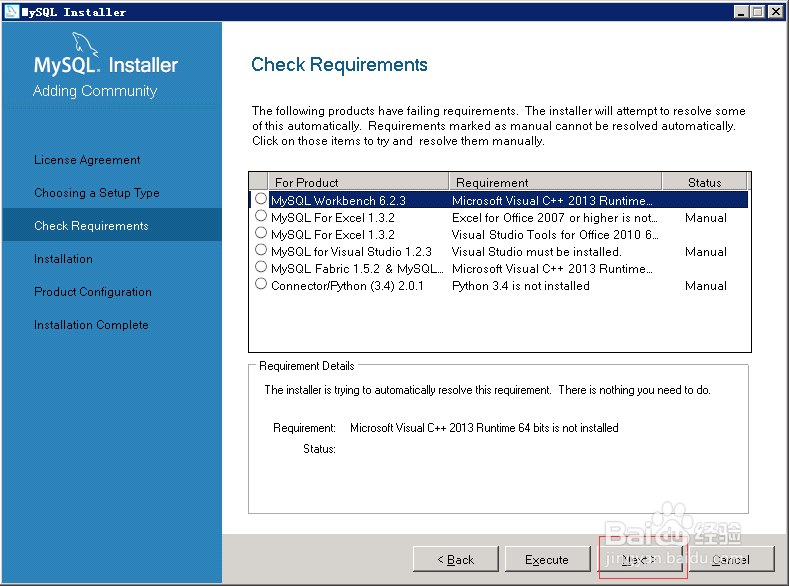Click Manual status for Connector/Python row
The image size is (789, 586).
coord(706,286)
